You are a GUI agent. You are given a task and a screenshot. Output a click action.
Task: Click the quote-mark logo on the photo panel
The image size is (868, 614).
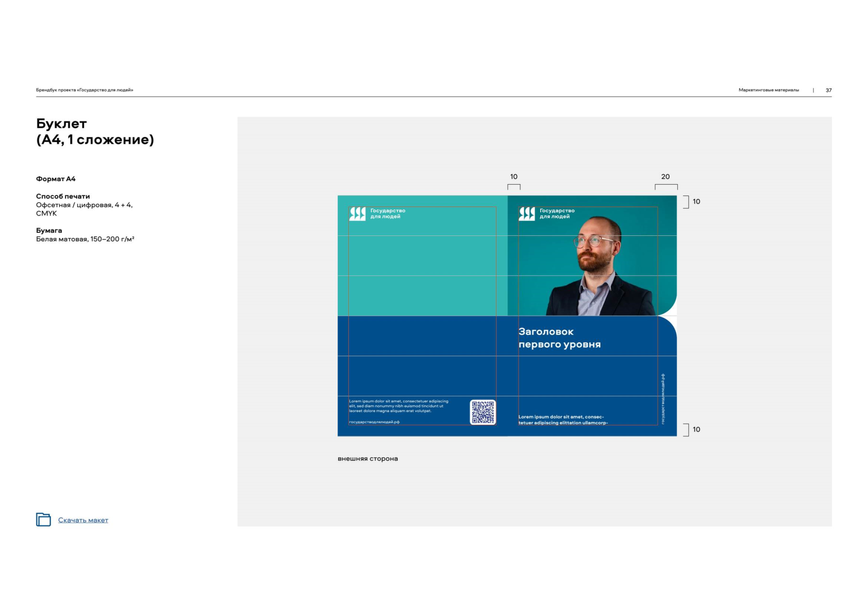click(x=527, y=214)
